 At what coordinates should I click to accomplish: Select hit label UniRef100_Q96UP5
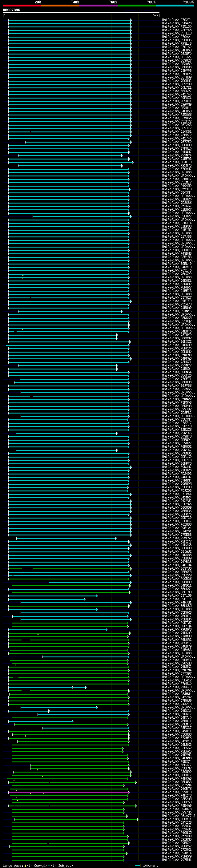(177, 484)
